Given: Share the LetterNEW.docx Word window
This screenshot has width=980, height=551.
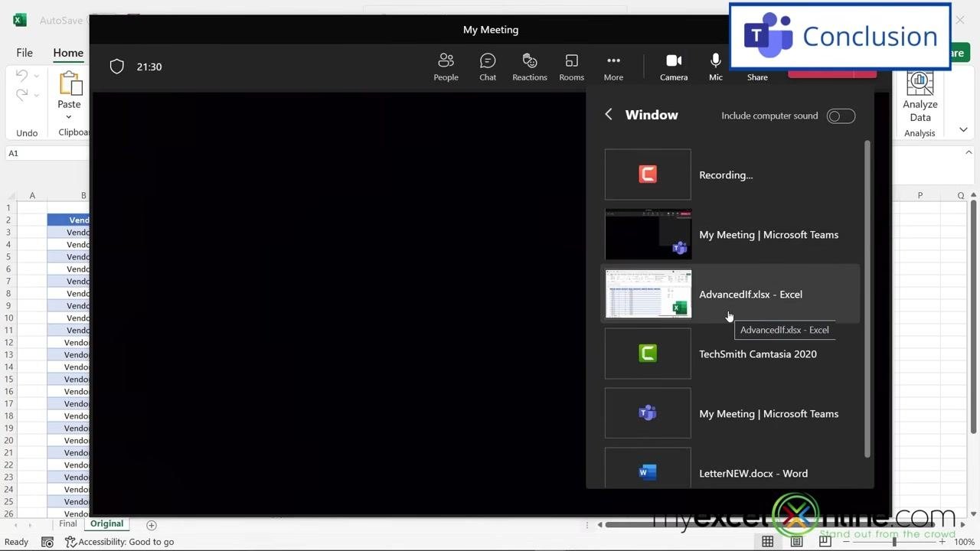Looking at the screenshot, I should 732,468.
